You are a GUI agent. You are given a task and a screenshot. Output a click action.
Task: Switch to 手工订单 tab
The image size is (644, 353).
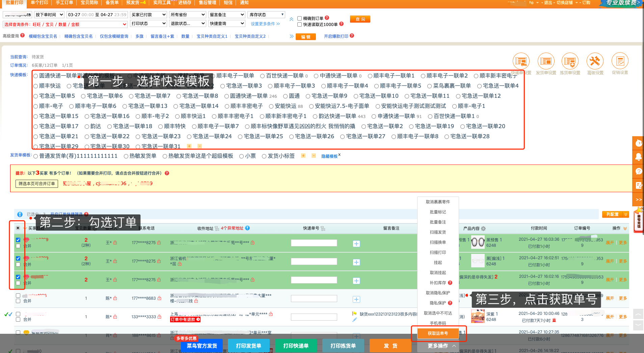click(x=64, y=3)
